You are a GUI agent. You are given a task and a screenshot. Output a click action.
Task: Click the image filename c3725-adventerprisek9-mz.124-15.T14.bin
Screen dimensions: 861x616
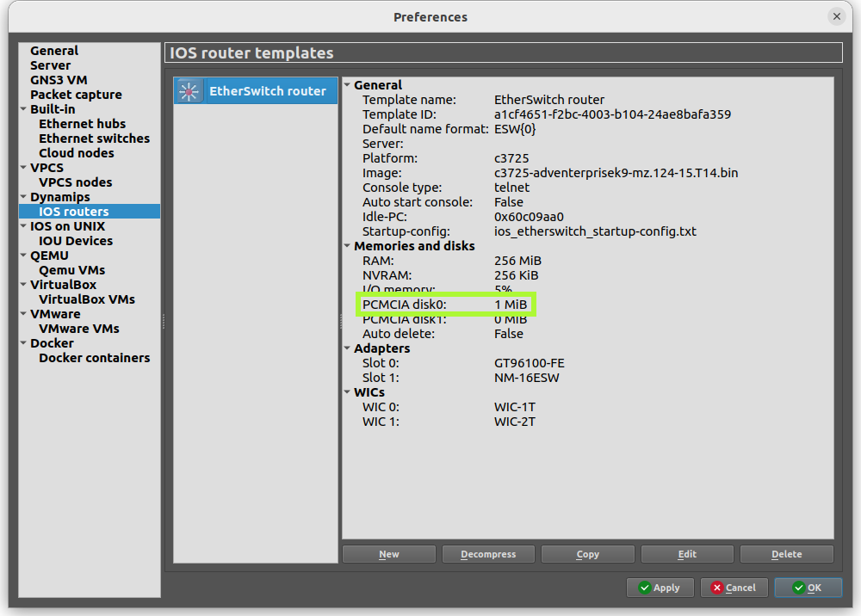coord(616,173)
